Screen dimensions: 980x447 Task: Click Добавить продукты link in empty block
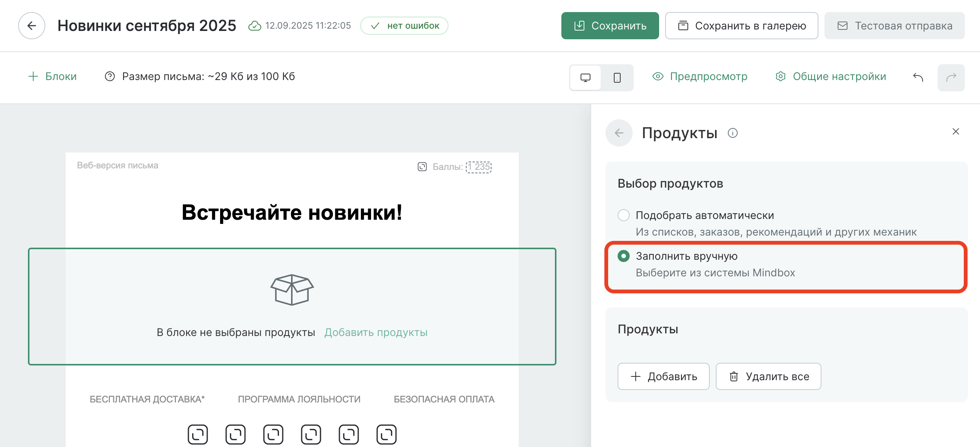pyautogui.click(x=376, y=332)
